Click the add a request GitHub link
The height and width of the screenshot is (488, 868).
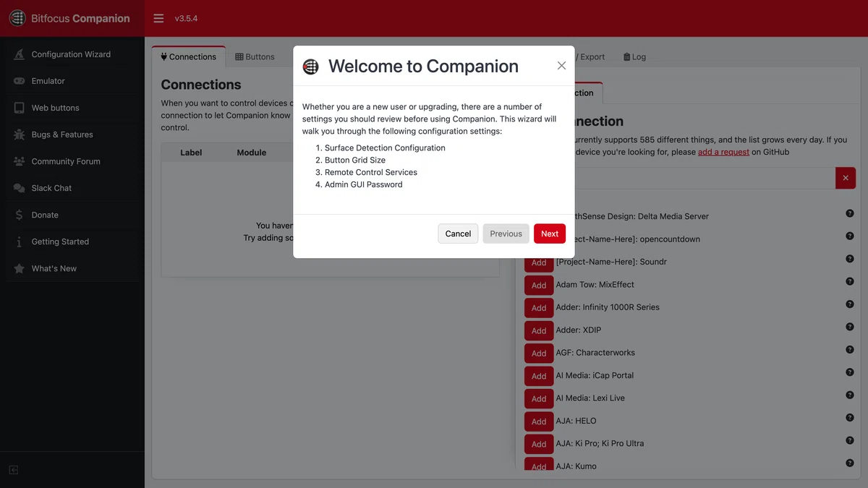723,152
